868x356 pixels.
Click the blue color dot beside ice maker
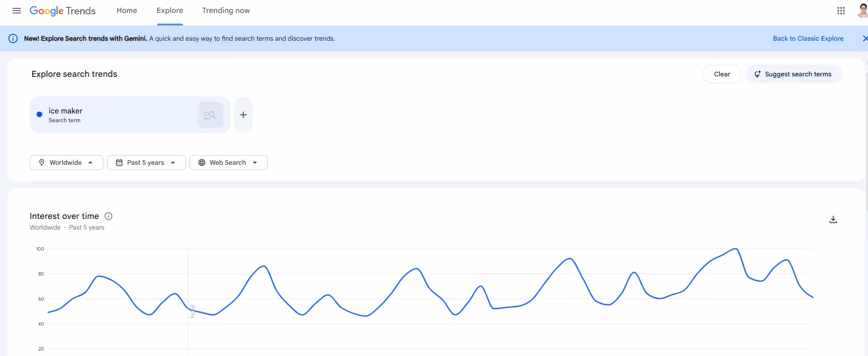click(x=39, y=114)
